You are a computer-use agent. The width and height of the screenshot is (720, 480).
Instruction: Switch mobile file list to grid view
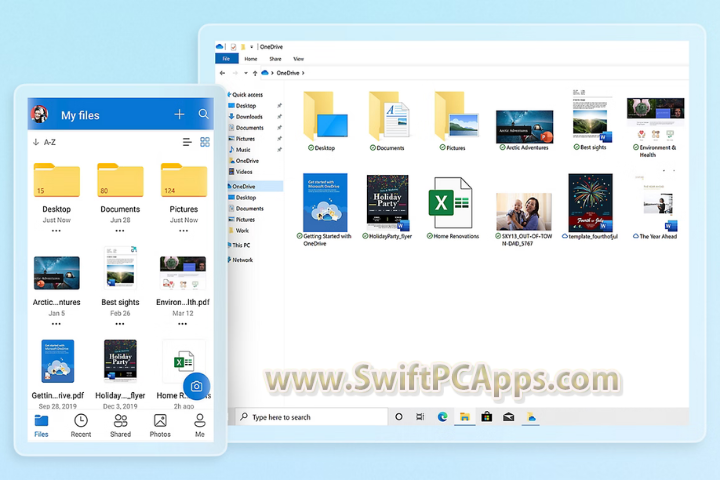coord(205,142)
